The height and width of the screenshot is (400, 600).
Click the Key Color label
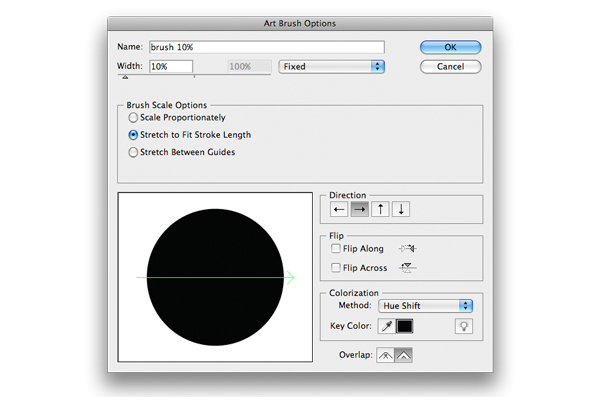coord(351,326)
